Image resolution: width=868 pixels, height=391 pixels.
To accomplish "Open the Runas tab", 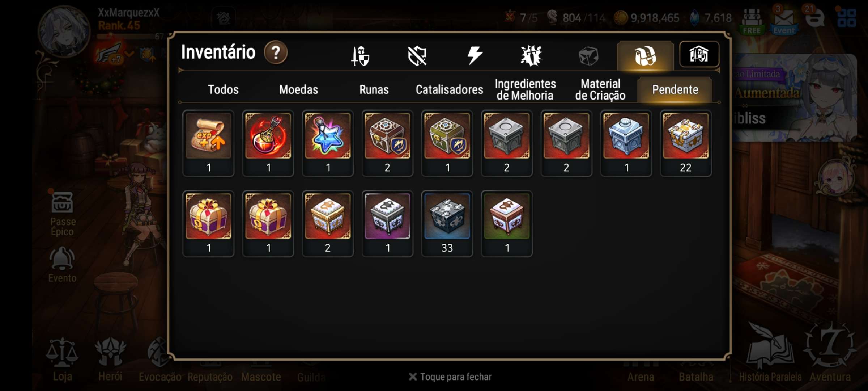I will pos(374,89).
